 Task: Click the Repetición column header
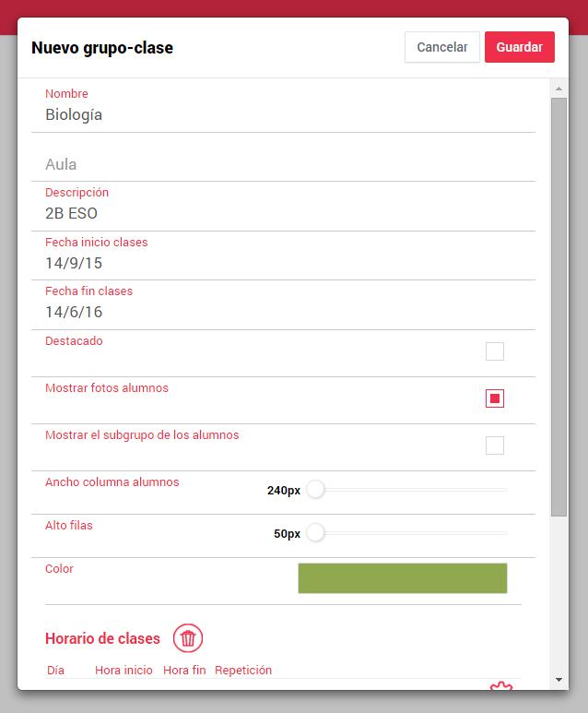pos(243,670)
